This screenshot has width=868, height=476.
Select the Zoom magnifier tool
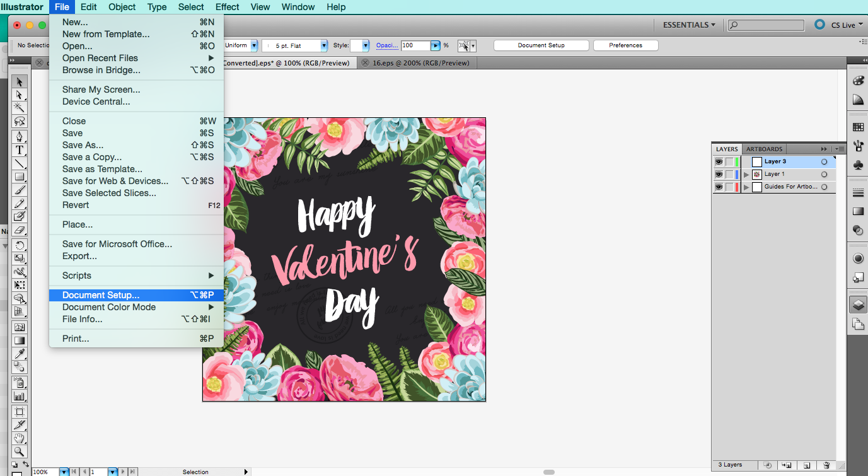click(x=20, y=451)
